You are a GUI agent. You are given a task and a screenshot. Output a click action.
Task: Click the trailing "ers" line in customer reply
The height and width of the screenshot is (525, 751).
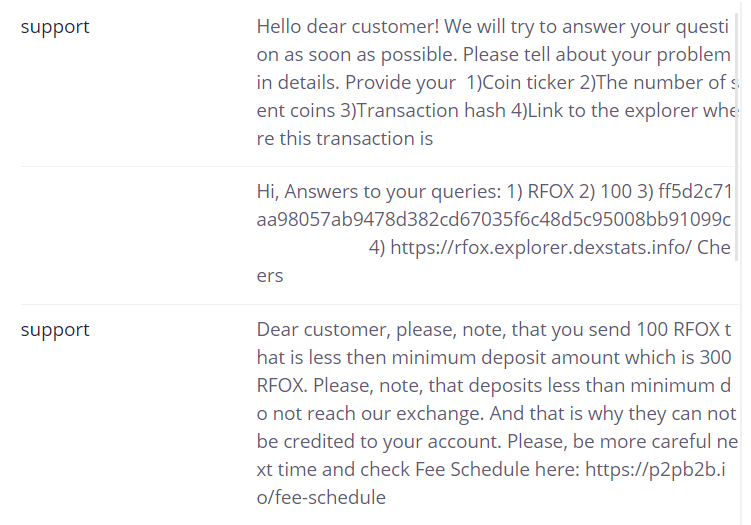[x=270, y=276]
